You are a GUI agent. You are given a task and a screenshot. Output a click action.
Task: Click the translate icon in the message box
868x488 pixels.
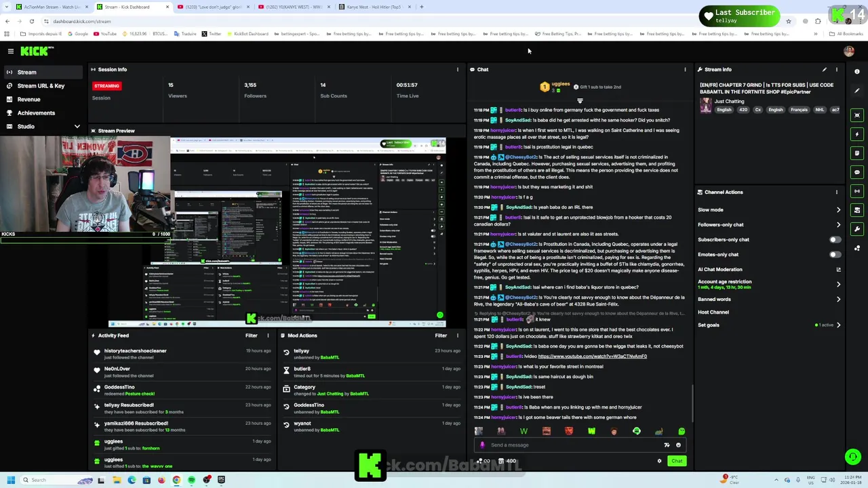click(x=667, y=445)
